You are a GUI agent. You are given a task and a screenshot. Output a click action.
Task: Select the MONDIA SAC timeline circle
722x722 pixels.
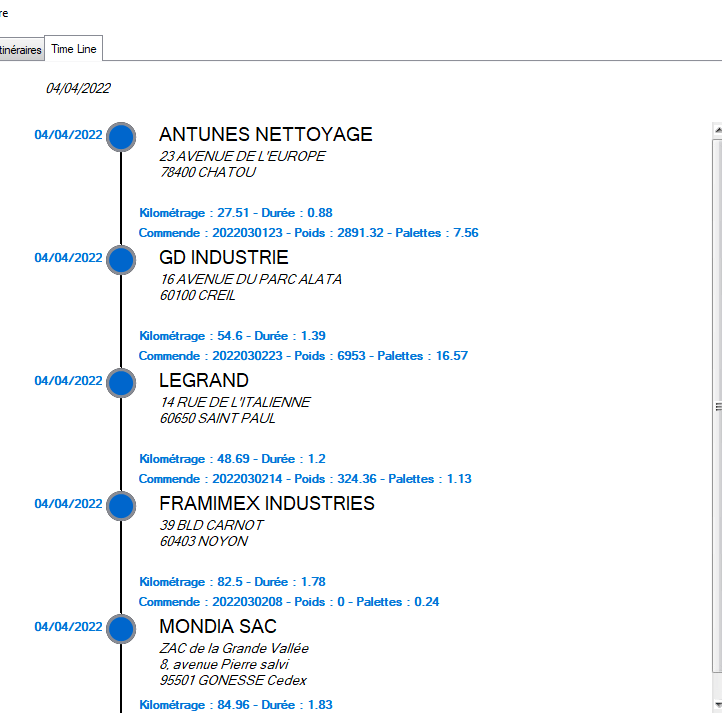121,629
